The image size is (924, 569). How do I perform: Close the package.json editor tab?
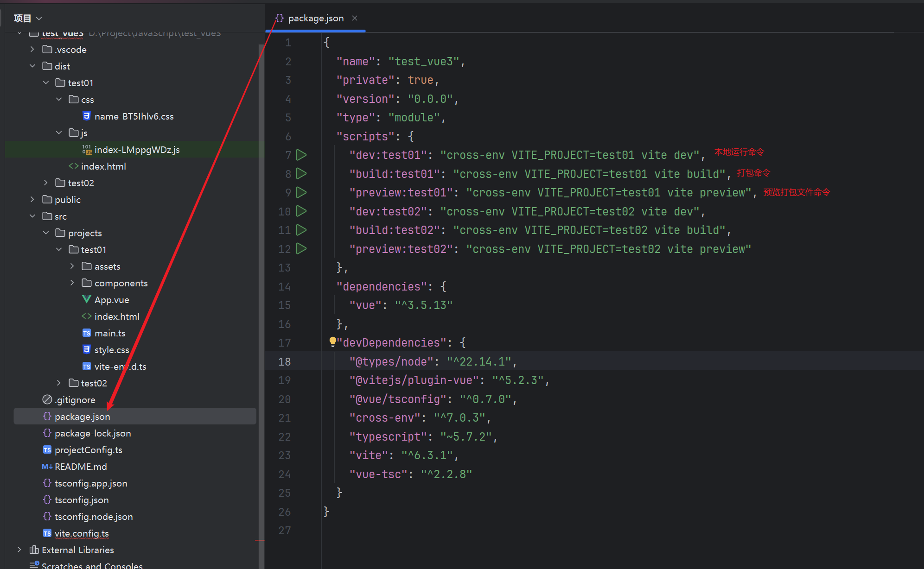(x=355, y=18)
